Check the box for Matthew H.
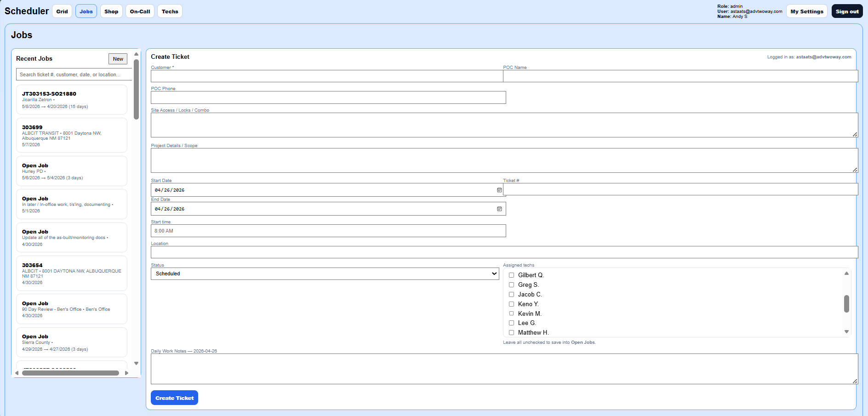This screenshot has width=868, height=416. point(512,332)
